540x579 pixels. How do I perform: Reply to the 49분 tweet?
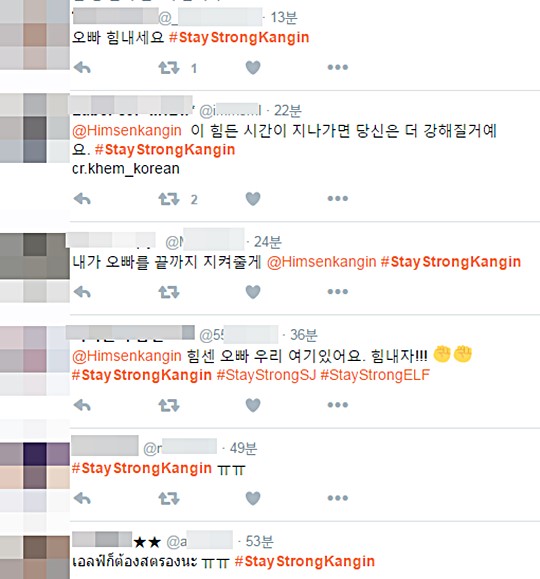click(82, 499)
